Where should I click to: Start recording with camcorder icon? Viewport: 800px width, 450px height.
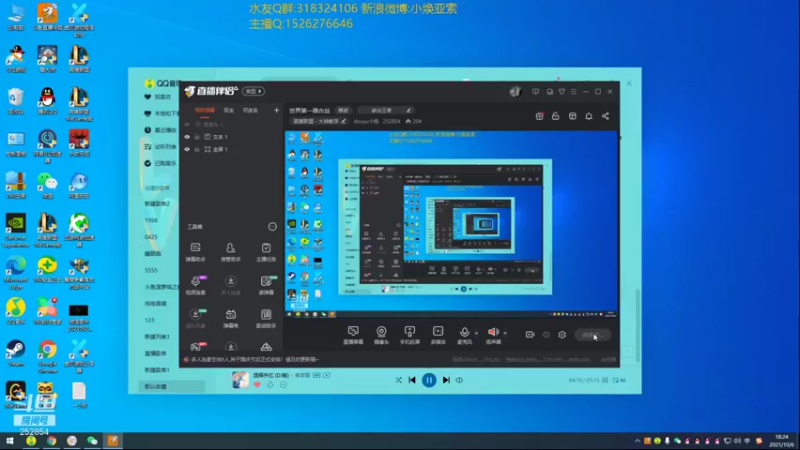(530, 335)
